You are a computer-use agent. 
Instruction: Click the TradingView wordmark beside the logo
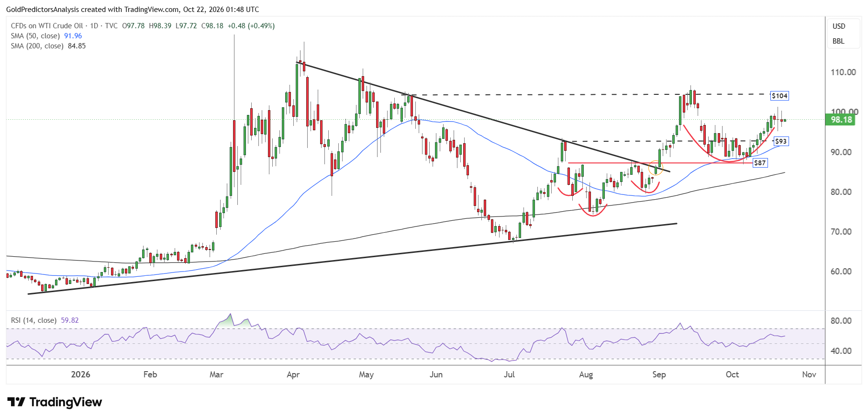pos(66,402)
